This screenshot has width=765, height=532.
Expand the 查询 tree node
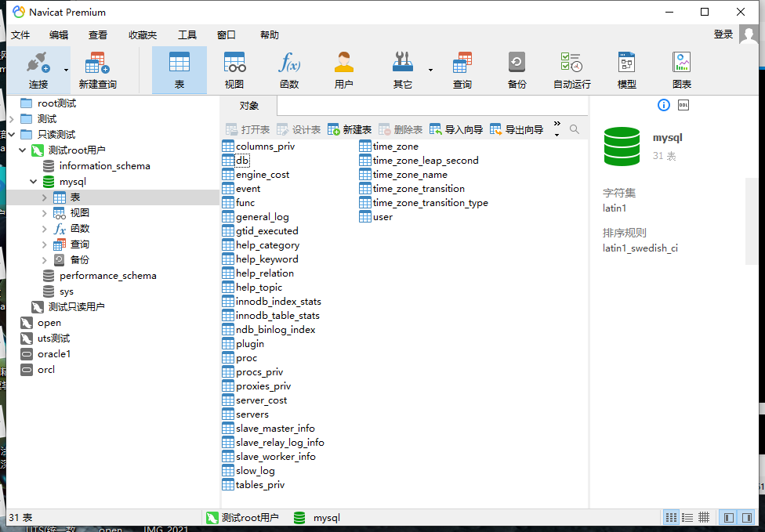click(x=45, y=244)
